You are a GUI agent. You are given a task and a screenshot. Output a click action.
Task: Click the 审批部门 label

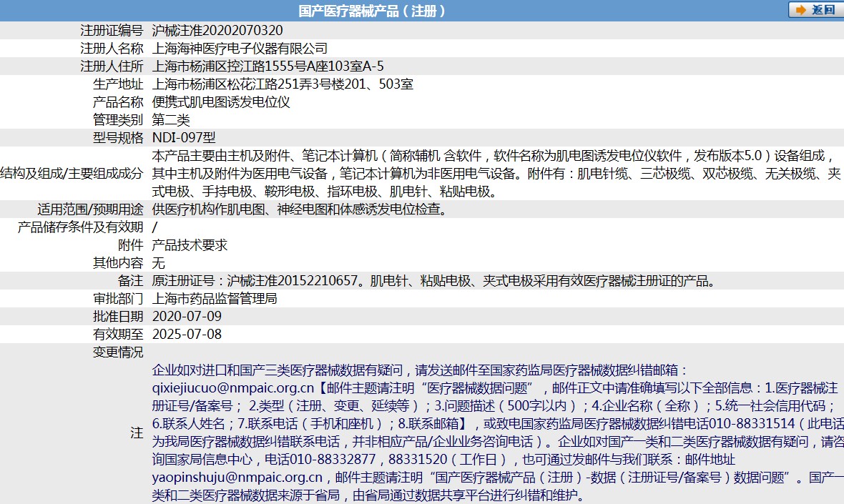click(x=119, y=298)
